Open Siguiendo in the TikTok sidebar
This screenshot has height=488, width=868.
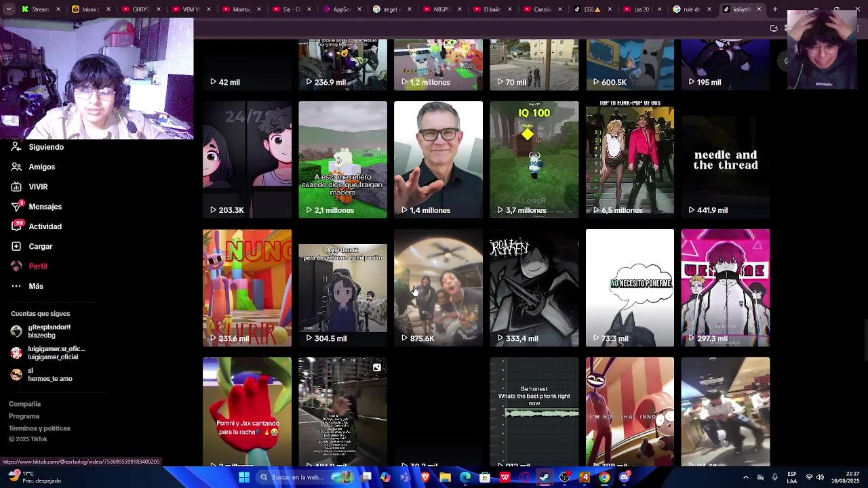[46, 147]
